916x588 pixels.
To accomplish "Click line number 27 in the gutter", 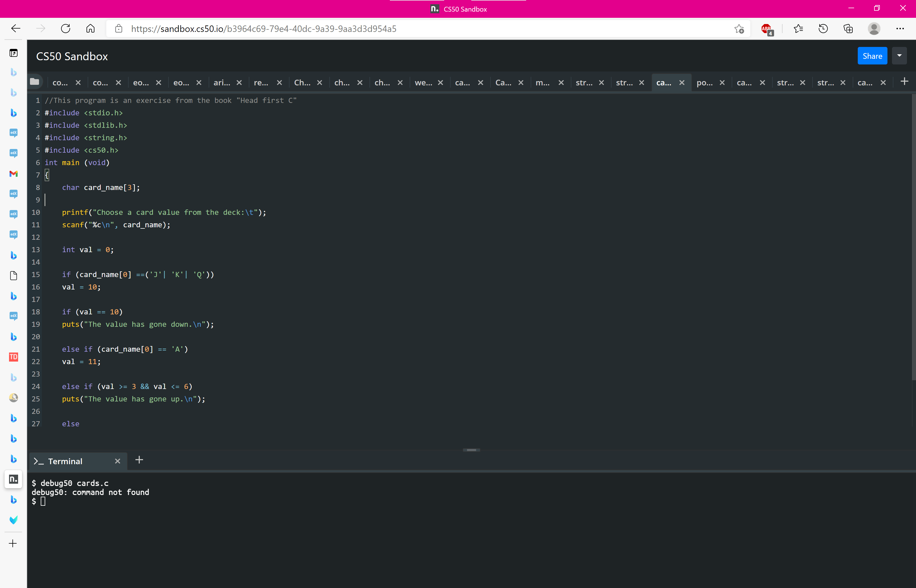I will coord(36,424).
